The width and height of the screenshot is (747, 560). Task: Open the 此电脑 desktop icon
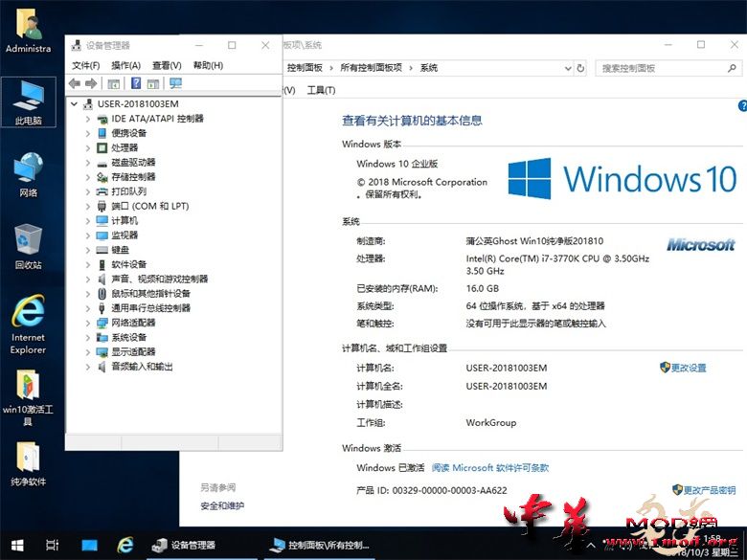28,102
